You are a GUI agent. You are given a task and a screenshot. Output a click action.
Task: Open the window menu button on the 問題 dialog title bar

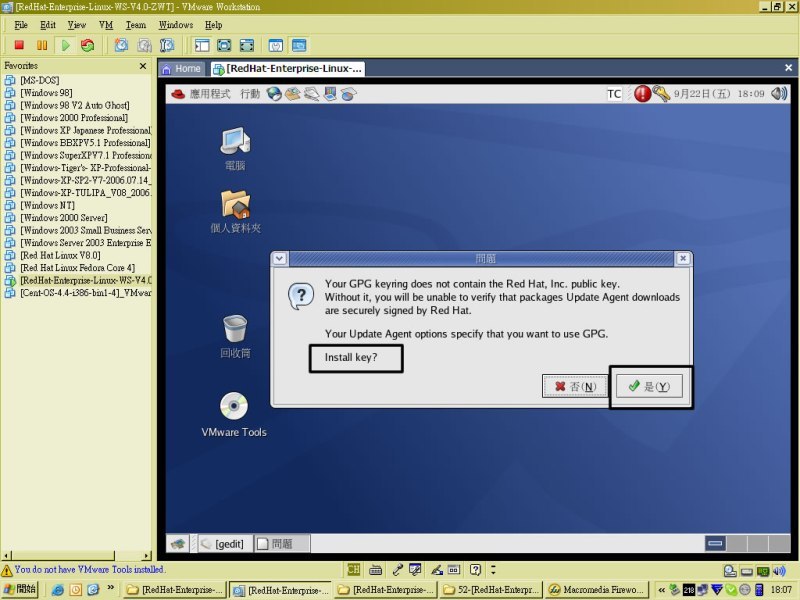pos(280,259)
